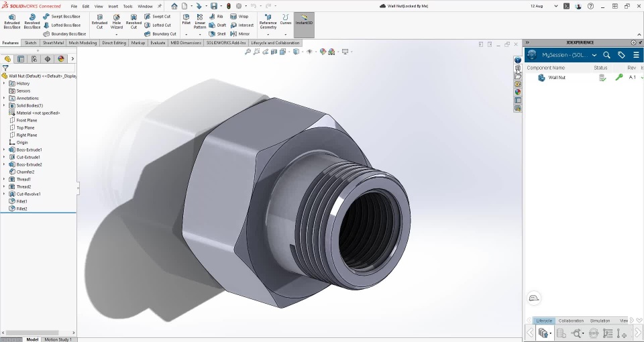
Task: Select the Extruded Boss/Base tool
Action: (x=12, y=21)
